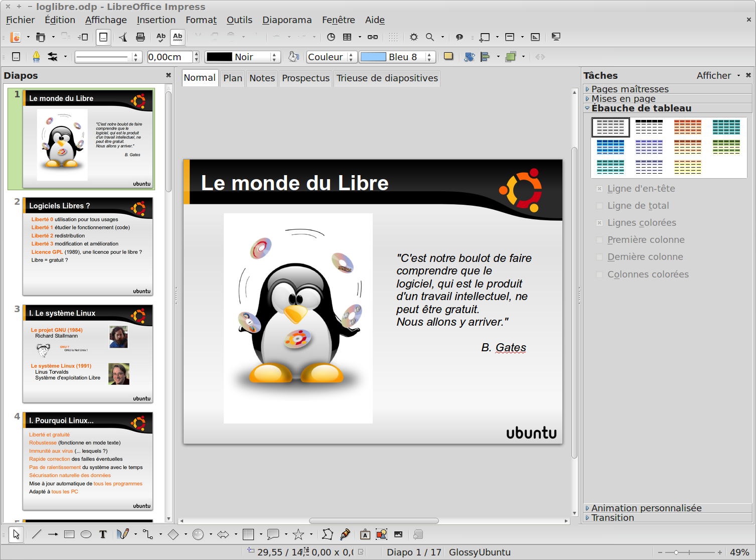Select the block arrows tool
The height and width of the screenshot is (560, 756).
(223, 534)
